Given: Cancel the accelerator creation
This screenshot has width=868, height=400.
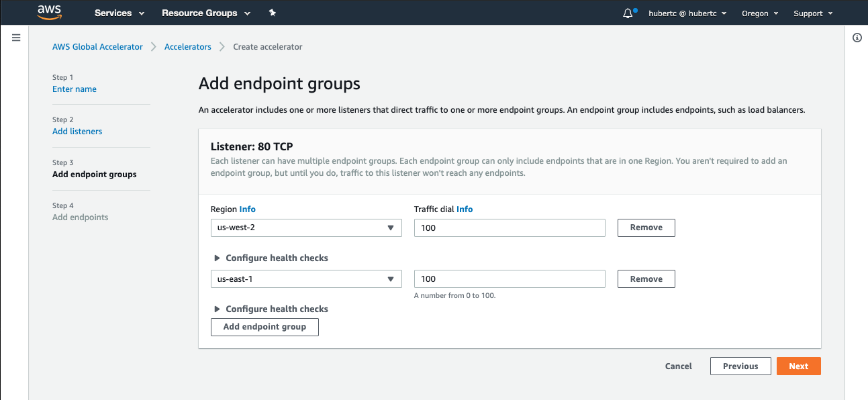Looking at the screenshot, I should [x=679, y=366].
